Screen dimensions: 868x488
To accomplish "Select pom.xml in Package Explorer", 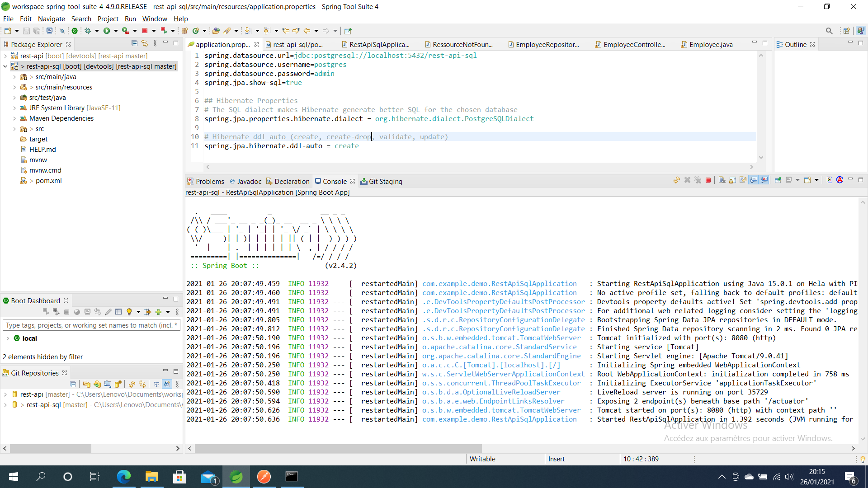I will click(x=48, y=181).
